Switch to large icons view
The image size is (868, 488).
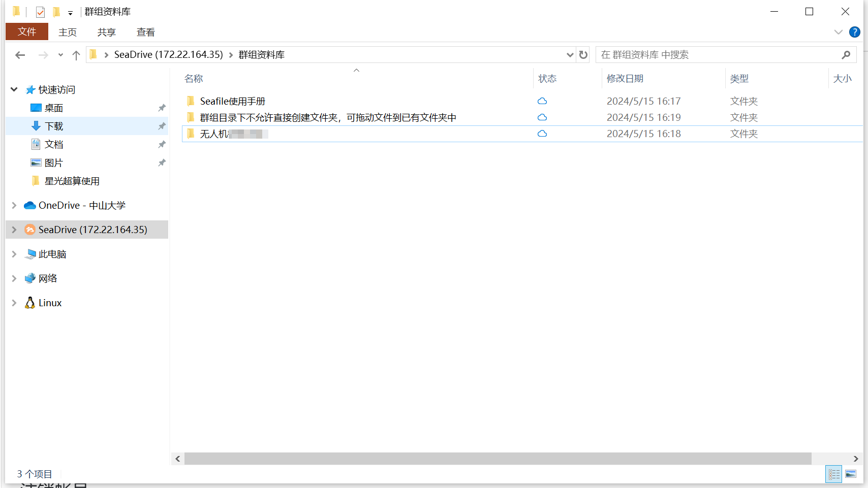coord(851,474)
